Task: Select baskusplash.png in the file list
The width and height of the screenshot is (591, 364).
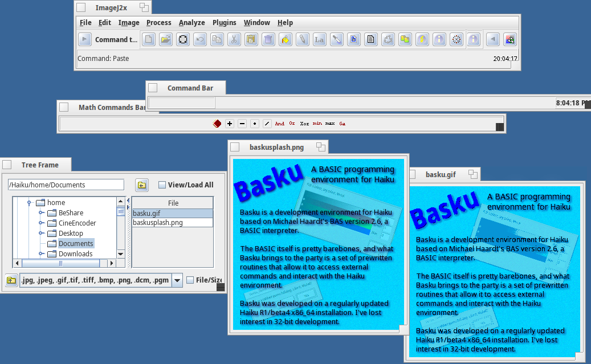Action: coord(172,222)
